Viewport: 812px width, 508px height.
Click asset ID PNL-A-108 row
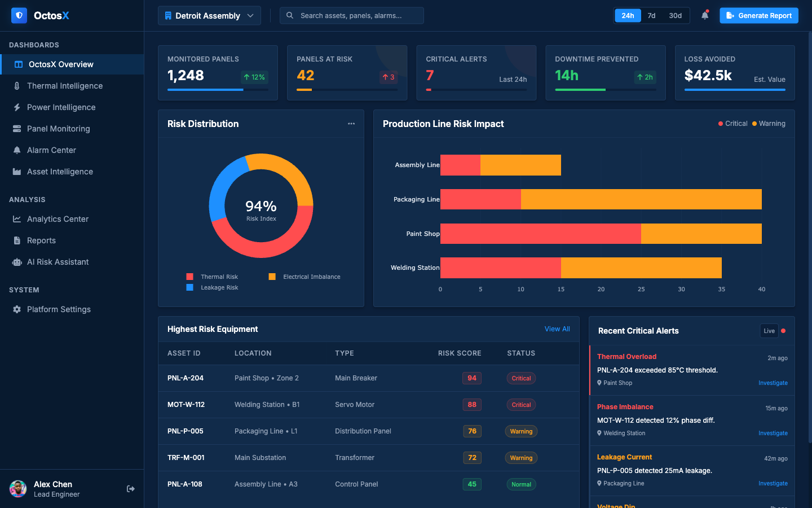[x=369, y=484]
